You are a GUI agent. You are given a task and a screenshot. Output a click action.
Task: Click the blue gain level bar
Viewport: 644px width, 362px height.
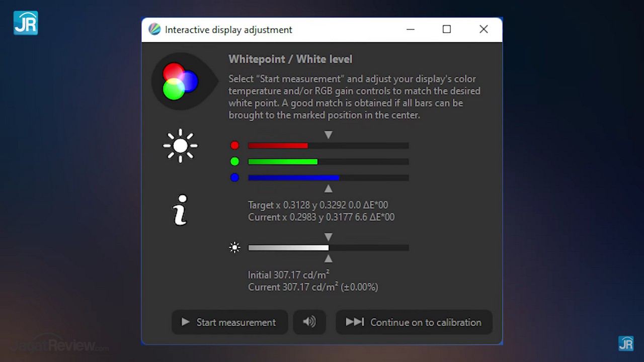(328, 178)
